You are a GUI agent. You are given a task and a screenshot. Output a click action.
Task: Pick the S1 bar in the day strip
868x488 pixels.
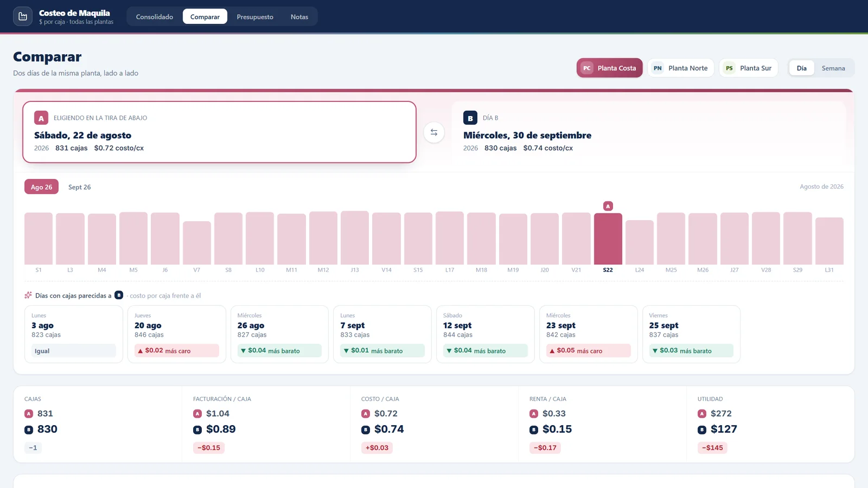pos(39,239)
